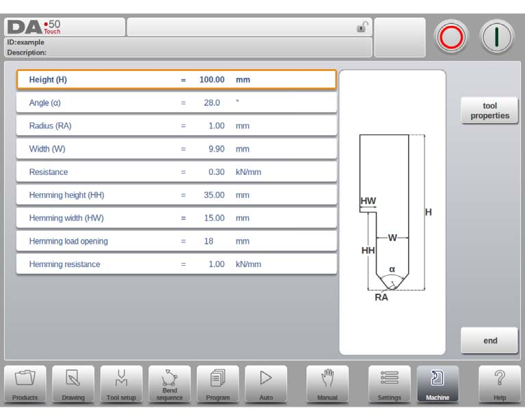This screenshot has width=525, height=420.
Task: Select the Manual mode hand icon
Action: click(327, 384)
